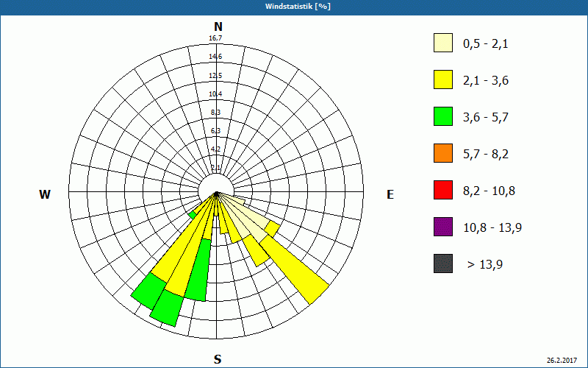This screenshot has height=368, width=588.
Task: Click the red 8,2 - 10,8 legend swatch
Action: tap(443, 190)
